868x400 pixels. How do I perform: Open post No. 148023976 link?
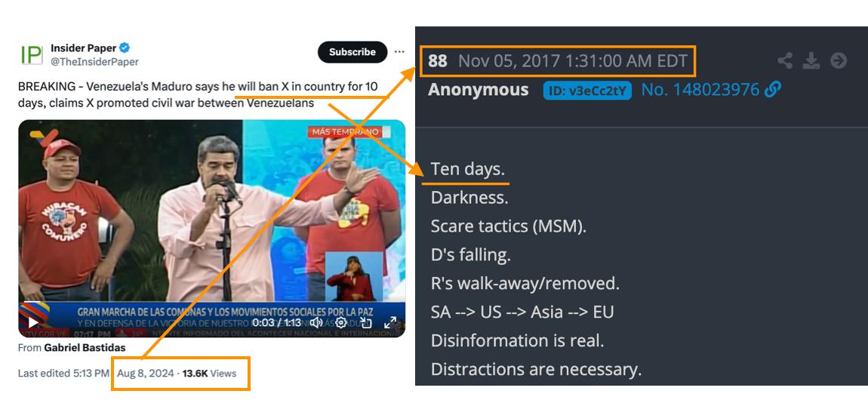pos(700,90)
